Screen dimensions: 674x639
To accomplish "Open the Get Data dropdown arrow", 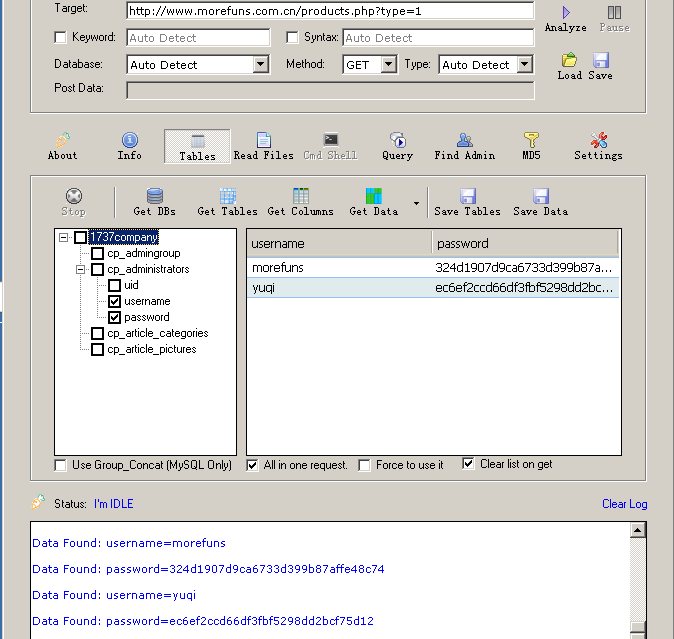I will 416,203.
